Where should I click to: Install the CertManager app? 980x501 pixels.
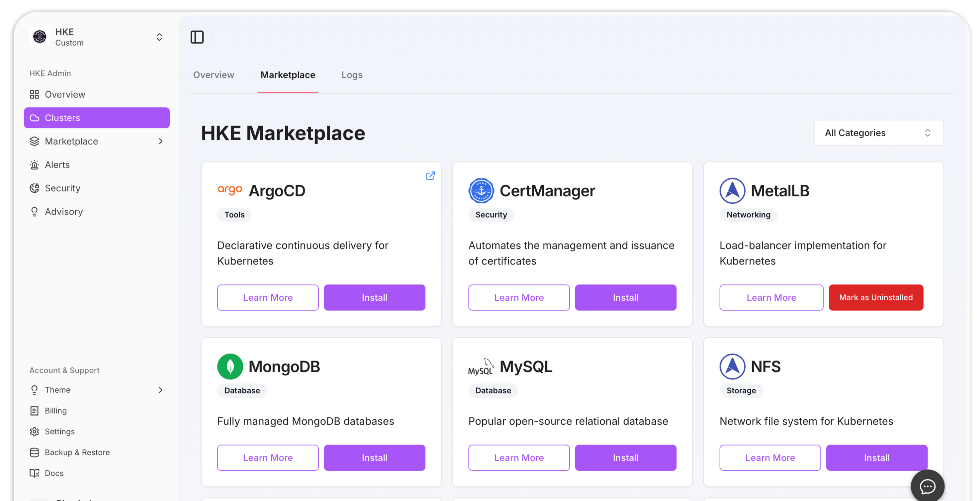[625, 298]
